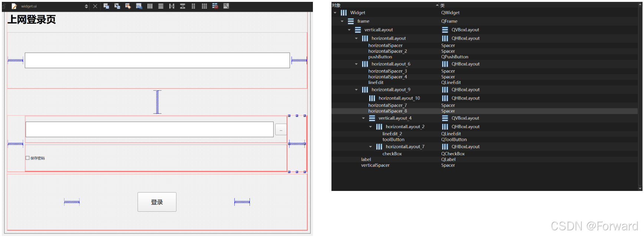
Task: Select highlighted horizontalSpacer_8 row
Action: pyautogui.click(x=484, y=111)
